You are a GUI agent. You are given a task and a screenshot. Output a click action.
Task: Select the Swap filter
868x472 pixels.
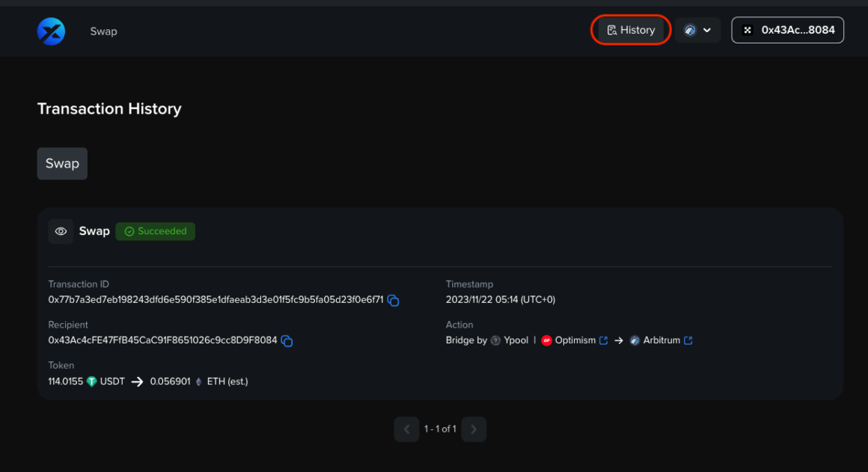(62, 163)
